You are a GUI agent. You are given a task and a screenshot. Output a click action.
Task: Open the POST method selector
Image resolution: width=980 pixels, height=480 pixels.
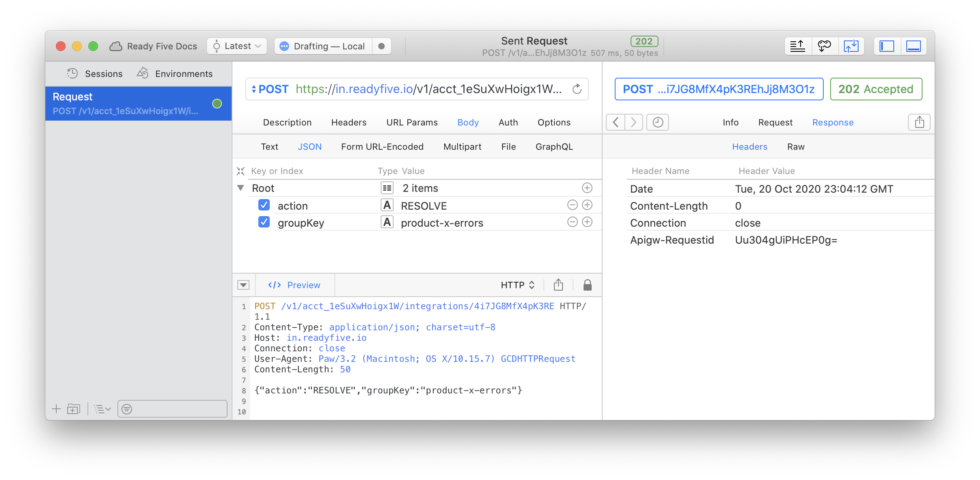(270, 89)
